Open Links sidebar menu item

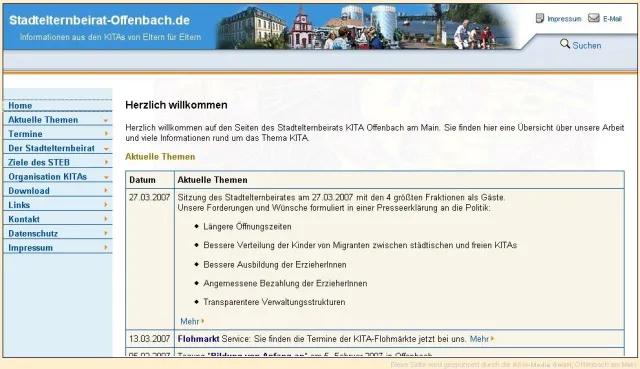[58, 205]
